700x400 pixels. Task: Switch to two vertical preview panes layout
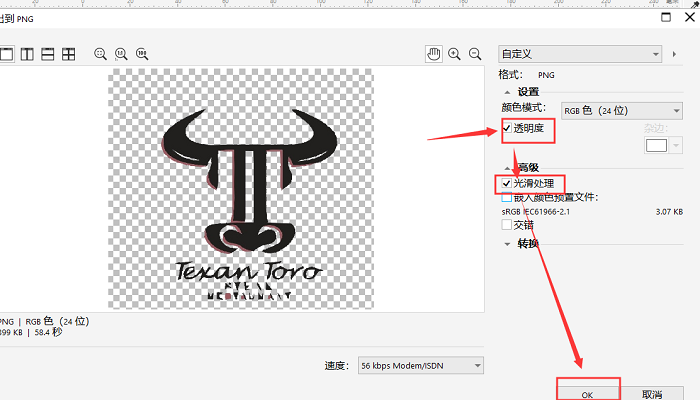tap(28, 54)
